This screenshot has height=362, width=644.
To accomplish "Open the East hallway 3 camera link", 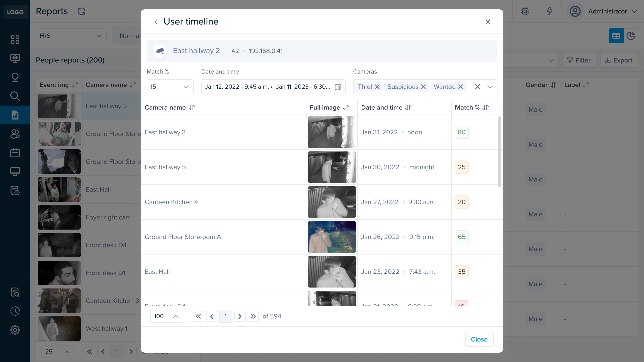I will pyautogui.click(x=165, y=132).
